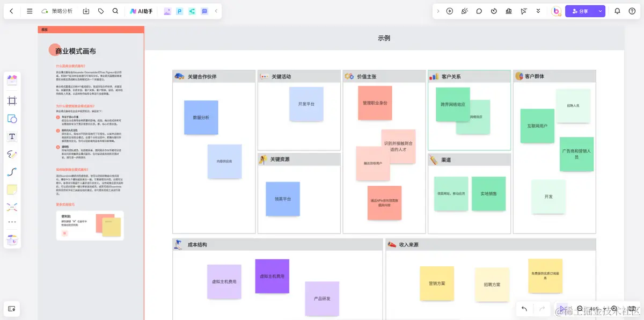Select the connector line tool
Viewport: 644px width, 320px height.
coord(11,172)
